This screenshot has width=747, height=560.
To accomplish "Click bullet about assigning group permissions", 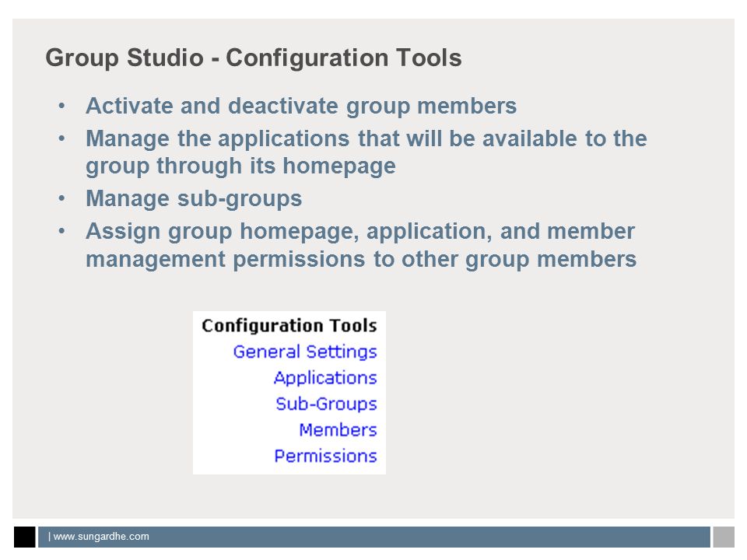I will pos(361,246).
